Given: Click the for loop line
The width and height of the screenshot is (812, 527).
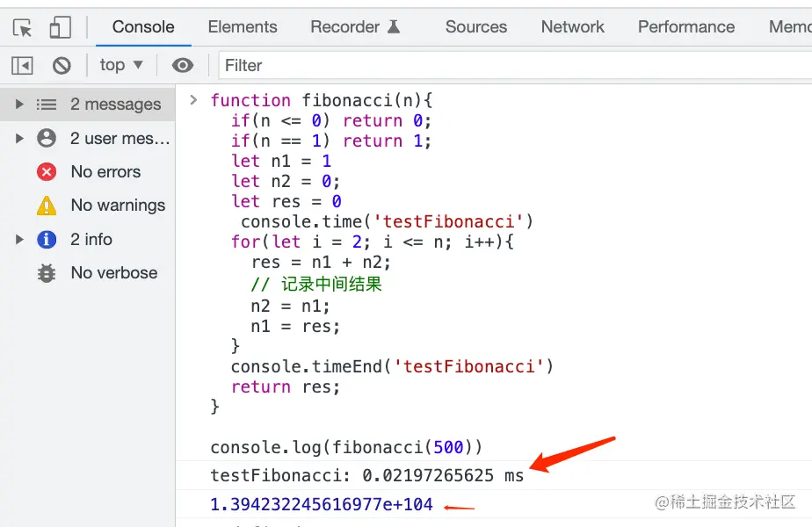Looking at the screenshot, I should [x=373, y=242].
